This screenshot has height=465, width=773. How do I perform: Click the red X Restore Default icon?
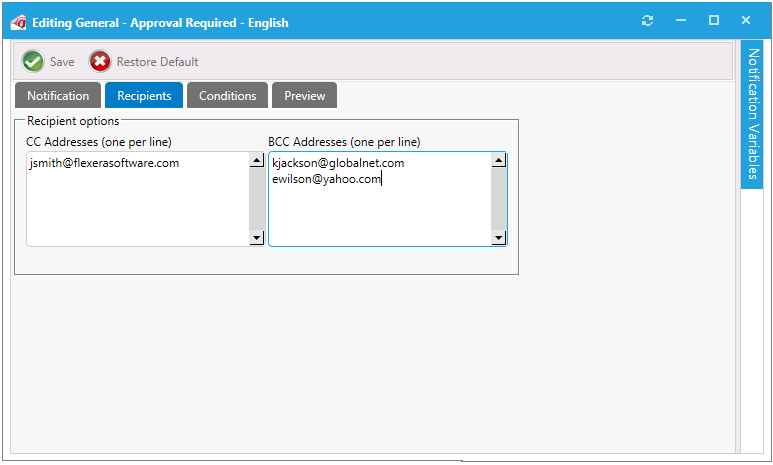point(100,62)
